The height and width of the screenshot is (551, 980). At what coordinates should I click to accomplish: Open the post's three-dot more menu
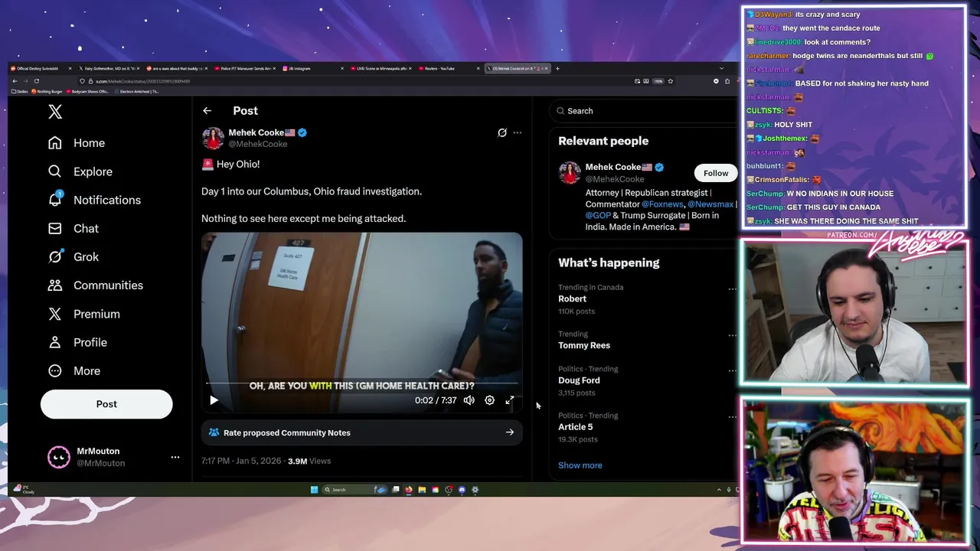(518, 132)
